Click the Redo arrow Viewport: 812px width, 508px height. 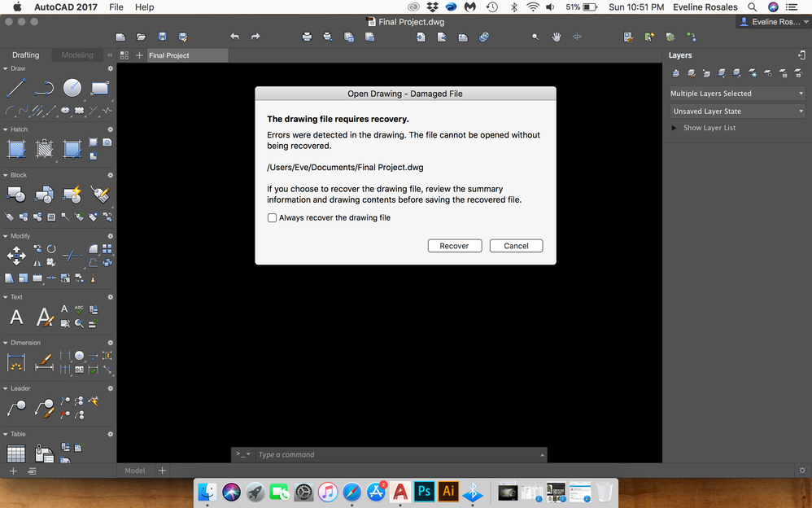click(x=255, y=37)
